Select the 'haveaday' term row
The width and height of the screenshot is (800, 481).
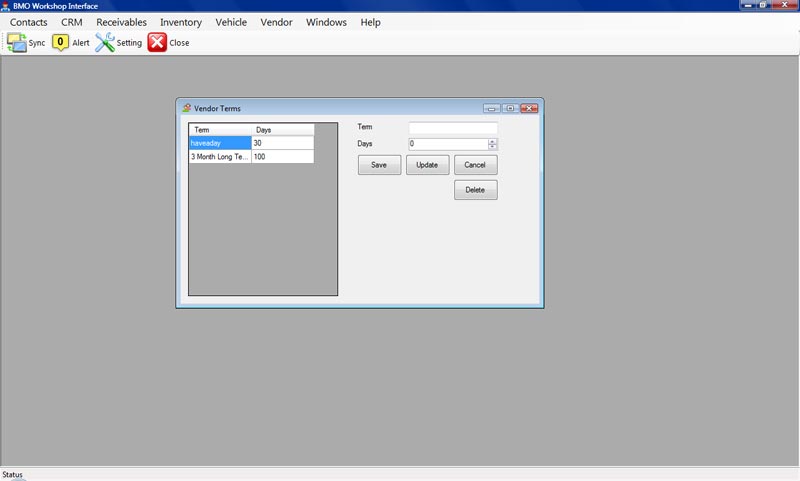pos(220,143)
